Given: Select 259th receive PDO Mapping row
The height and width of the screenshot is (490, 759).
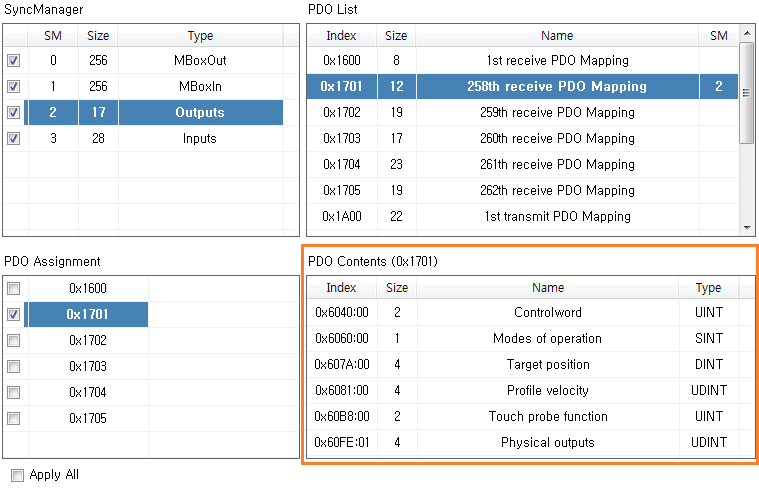Looking at the screenshot, I should coord(557,113).
